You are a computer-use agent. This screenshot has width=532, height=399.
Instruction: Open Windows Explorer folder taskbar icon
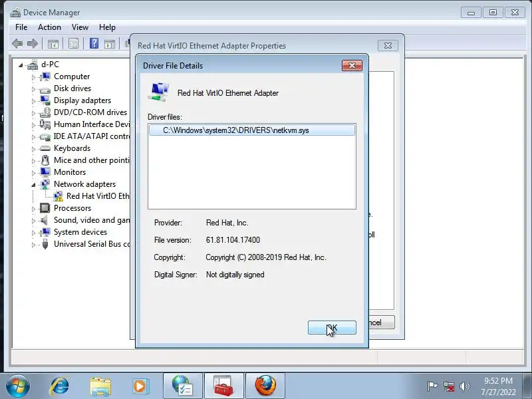tap(100, 386)
